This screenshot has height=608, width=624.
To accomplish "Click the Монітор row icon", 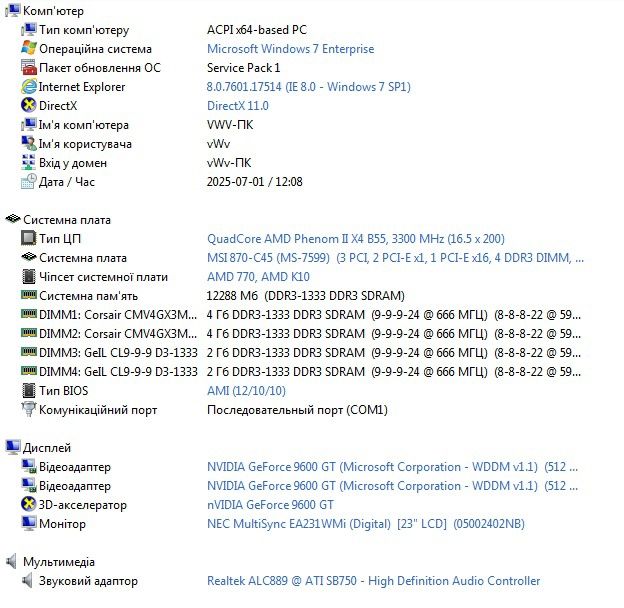I will pos(29,523).
